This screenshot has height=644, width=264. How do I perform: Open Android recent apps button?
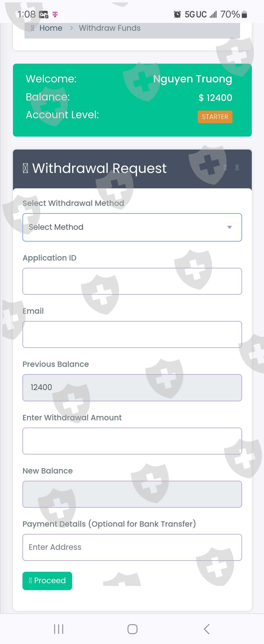(59, 629)
